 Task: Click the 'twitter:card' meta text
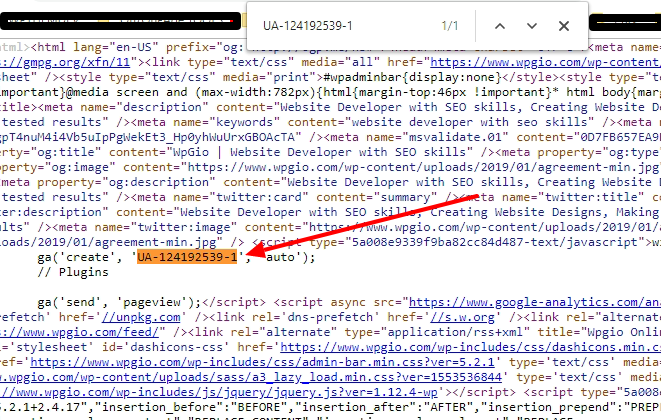pos(262,197)
